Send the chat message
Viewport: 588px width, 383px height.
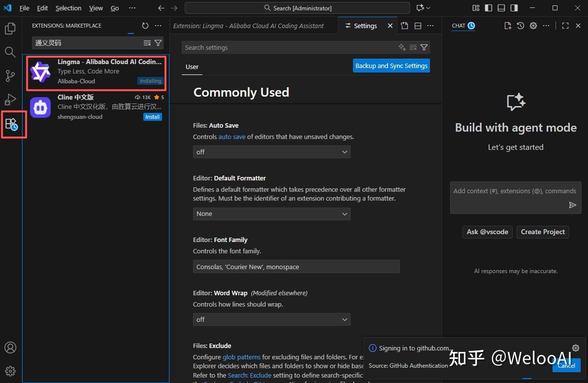tap(572, 205)
